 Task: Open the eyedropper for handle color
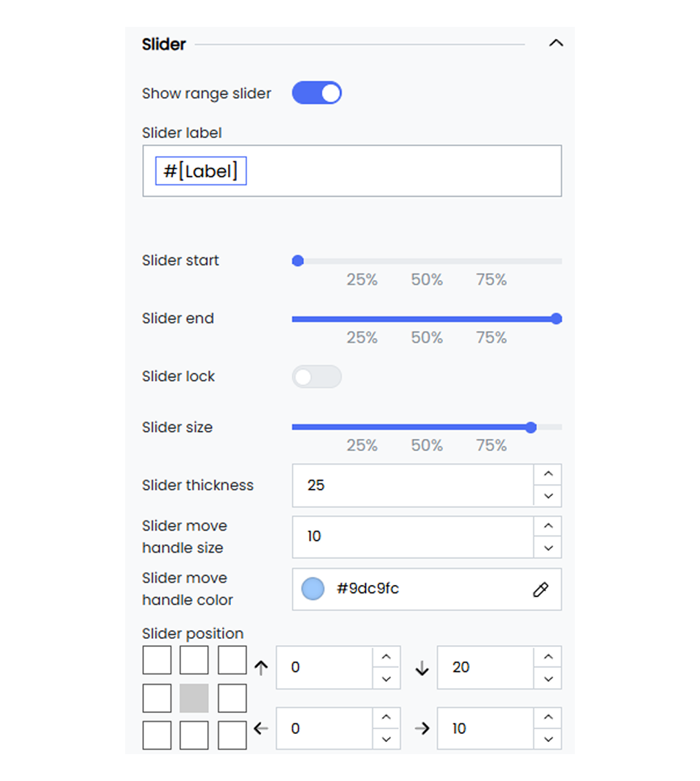[x=540, y=590]
